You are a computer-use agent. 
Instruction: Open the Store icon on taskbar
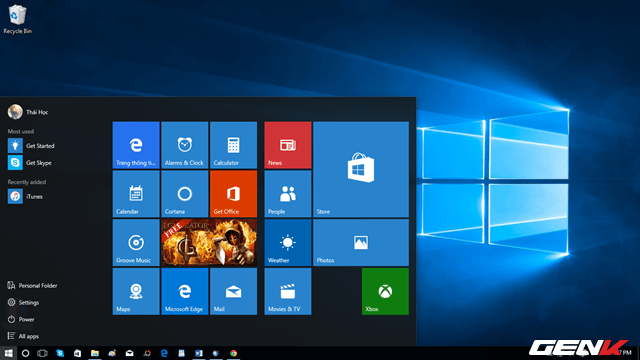(77, 353)
